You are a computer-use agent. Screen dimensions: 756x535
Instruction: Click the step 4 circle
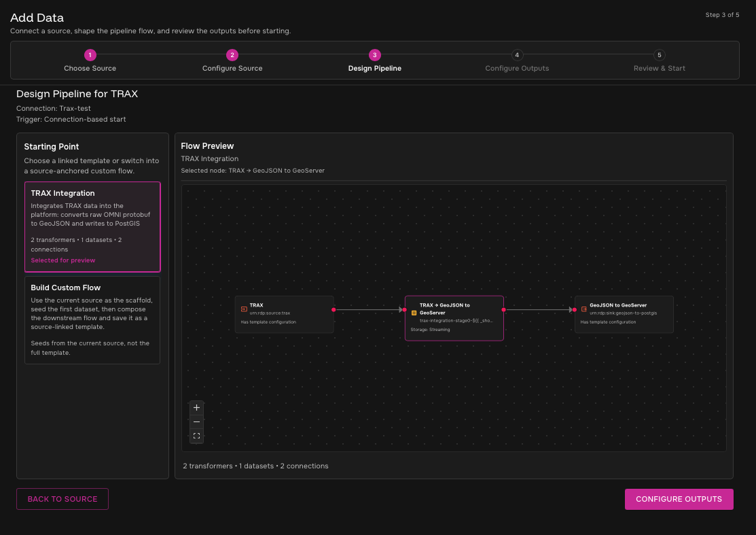(517, 55)
